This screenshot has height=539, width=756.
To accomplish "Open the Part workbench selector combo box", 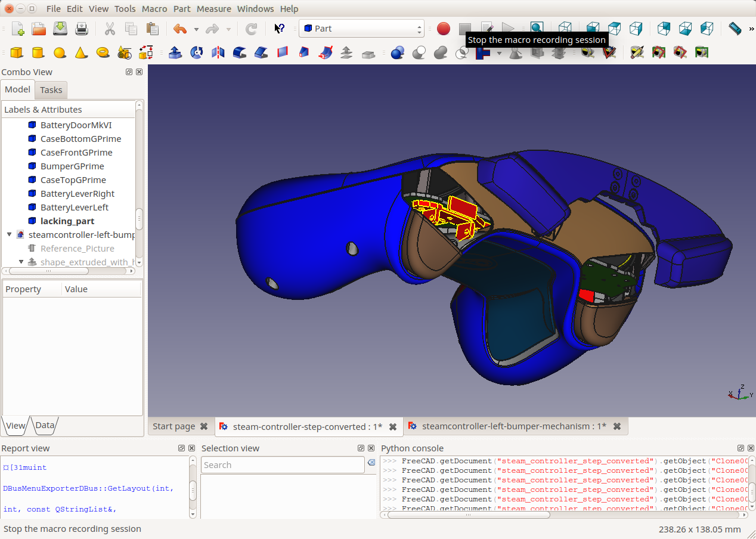I will pos(361,29).
